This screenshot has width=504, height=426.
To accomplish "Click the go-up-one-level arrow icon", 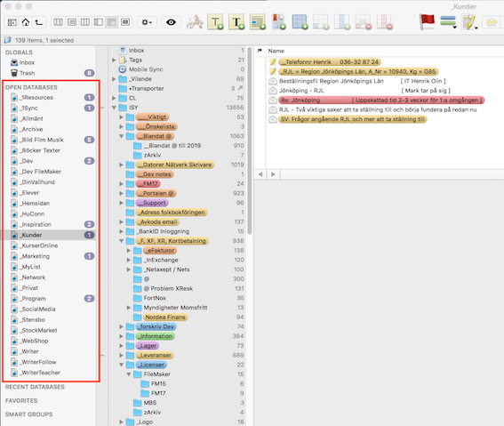I will (x=39, y=22).
